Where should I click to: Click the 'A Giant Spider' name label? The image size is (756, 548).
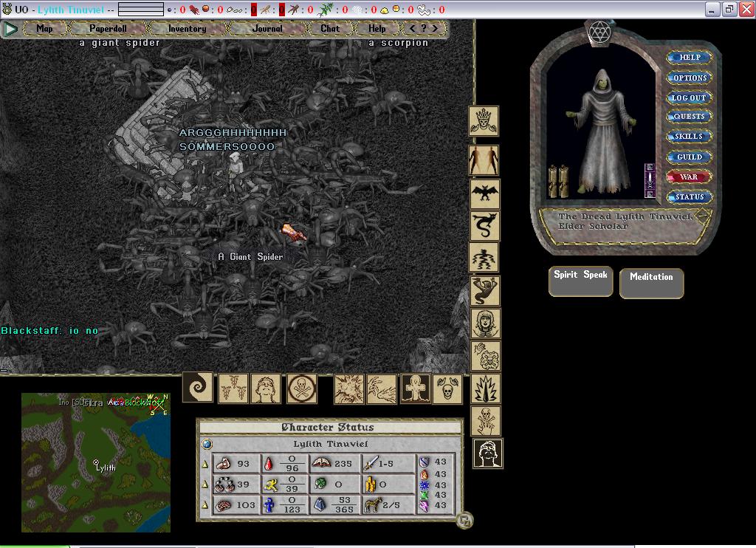[x=250, y=256]
